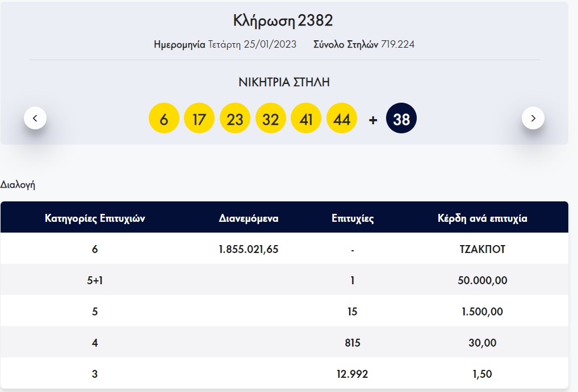Select yellow winning number ball 41
578x392 pixels.
tap(306, 118)
